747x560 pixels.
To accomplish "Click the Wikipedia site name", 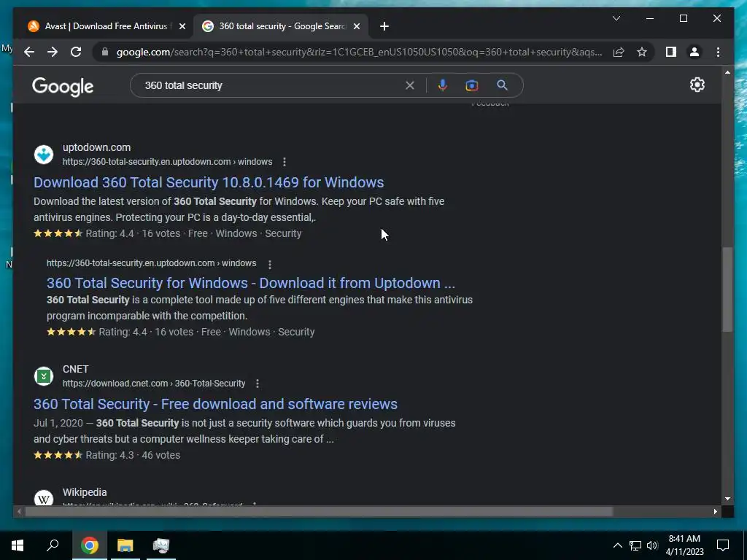I will tap(85, 492).
